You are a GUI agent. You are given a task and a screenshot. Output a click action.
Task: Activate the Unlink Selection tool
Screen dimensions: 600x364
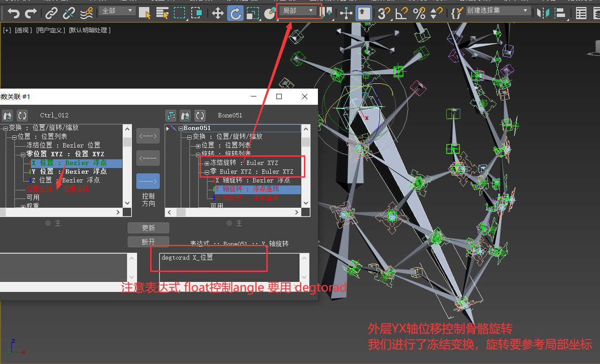[69, 13]
